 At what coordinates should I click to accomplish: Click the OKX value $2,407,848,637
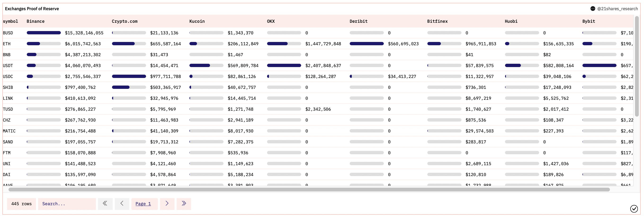coord(323,66)
